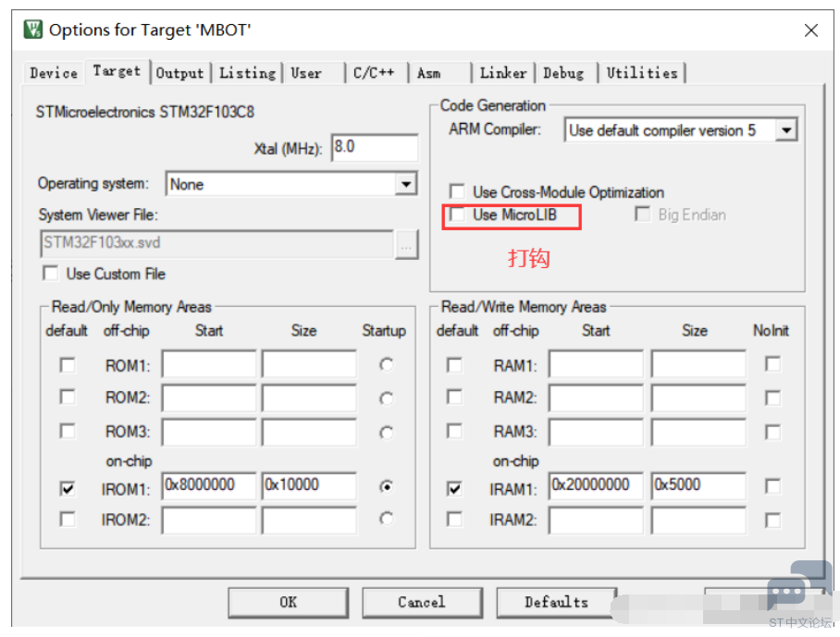Click the RAM2 Size field
Image resolution: width=840 pixels, height=637 pixels.
[x=698, y=398]
